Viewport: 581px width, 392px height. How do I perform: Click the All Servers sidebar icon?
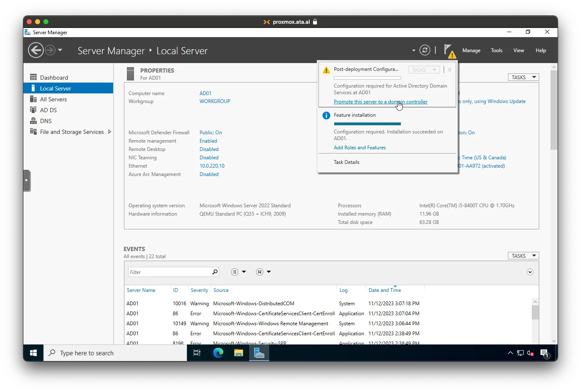(33, 99)
